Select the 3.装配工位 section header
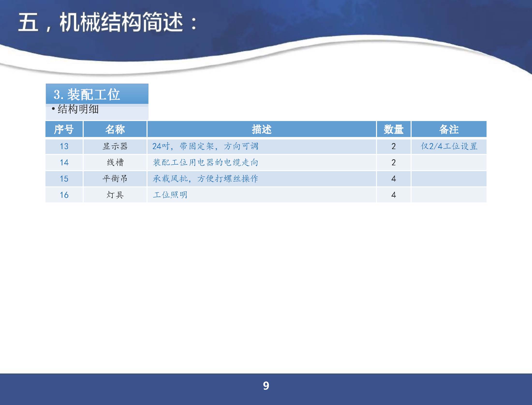The width and height of the screenshot is (532, 405). click(x=87, y=94)
